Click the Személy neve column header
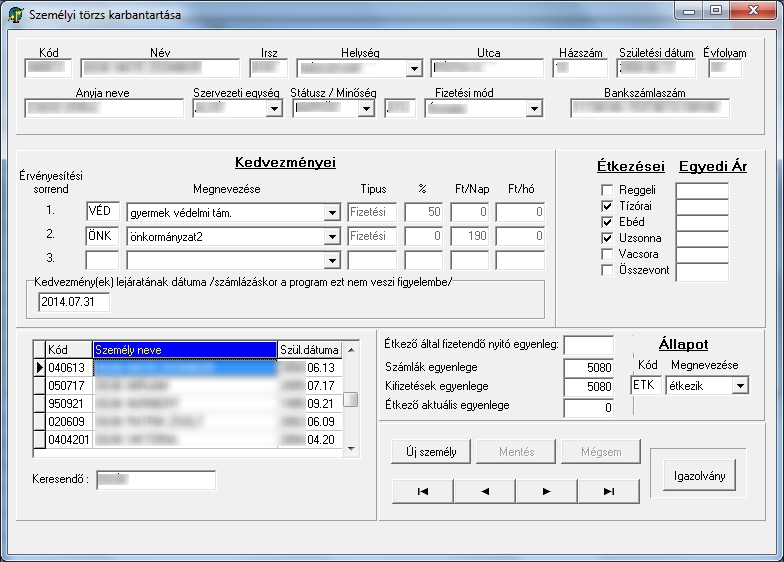The image size is (784, 562). (x=184, y=350)
